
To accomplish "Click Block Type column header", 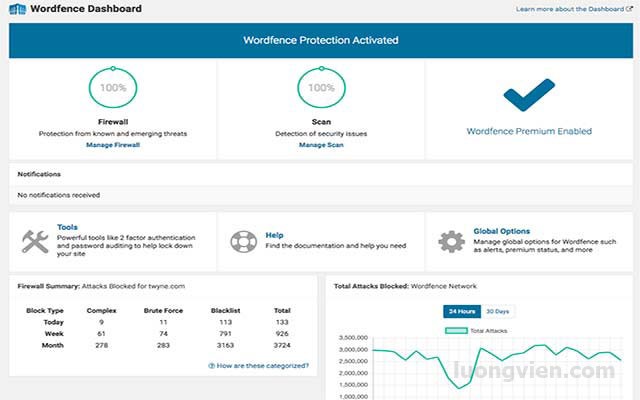I will [x=45, y=311].
